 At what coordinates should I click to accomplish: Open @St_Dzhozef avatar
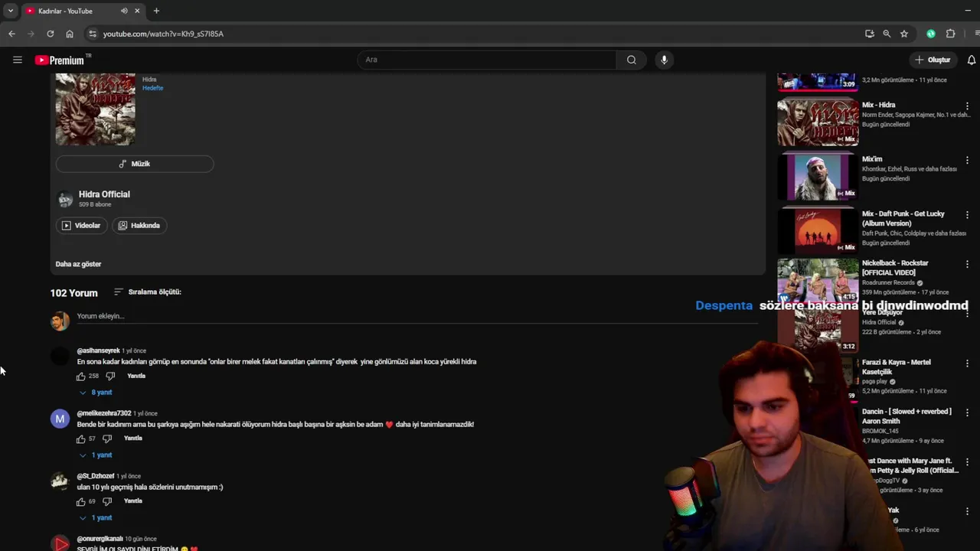coord(60,482)
